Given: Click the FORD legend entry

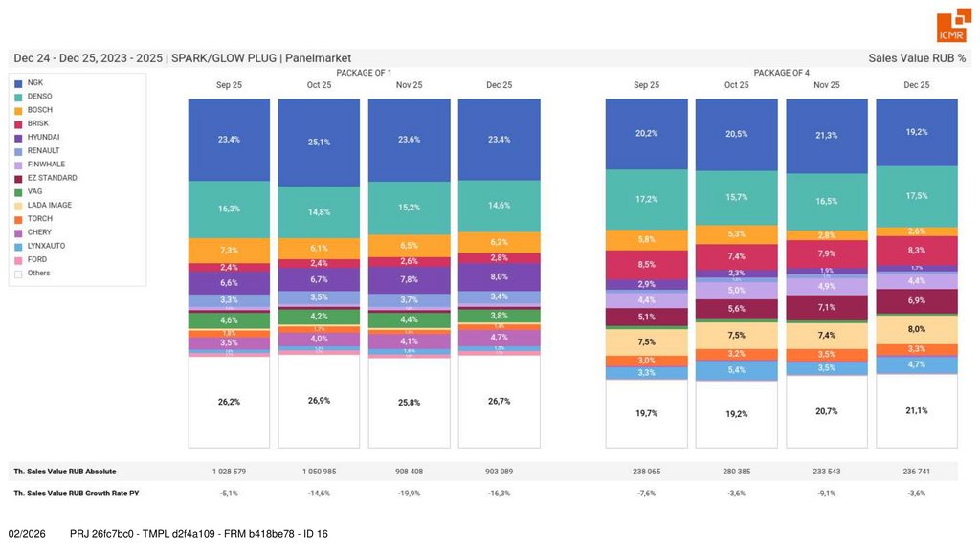Looking at the screenshot, I should tap(37, 259).
